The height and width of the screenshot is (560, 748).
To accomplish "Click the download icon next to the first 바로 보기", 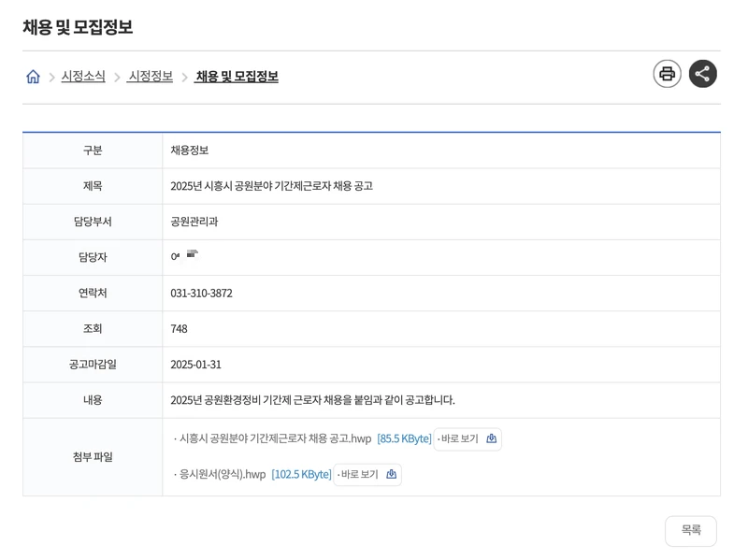I will pos(493,438).
